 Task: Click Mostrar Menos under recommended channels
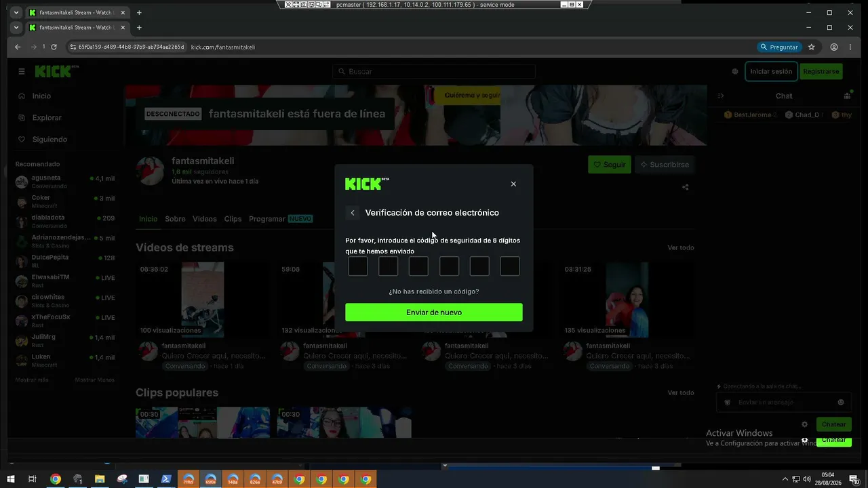[95, 380]
